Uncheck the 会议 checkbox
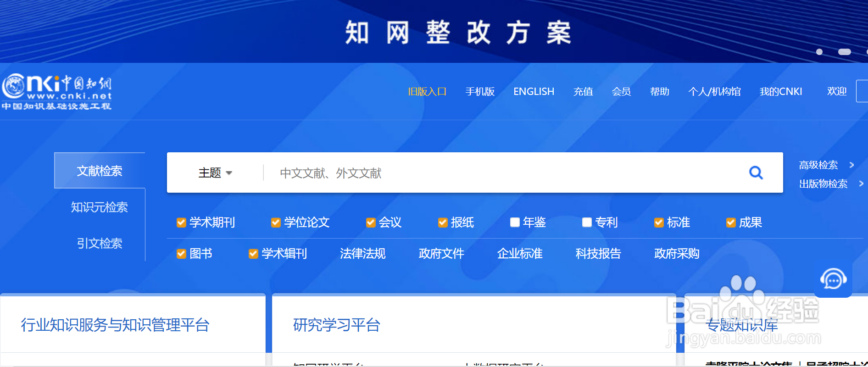Screen dimensions: 868x367 click(x=371, y=222)
